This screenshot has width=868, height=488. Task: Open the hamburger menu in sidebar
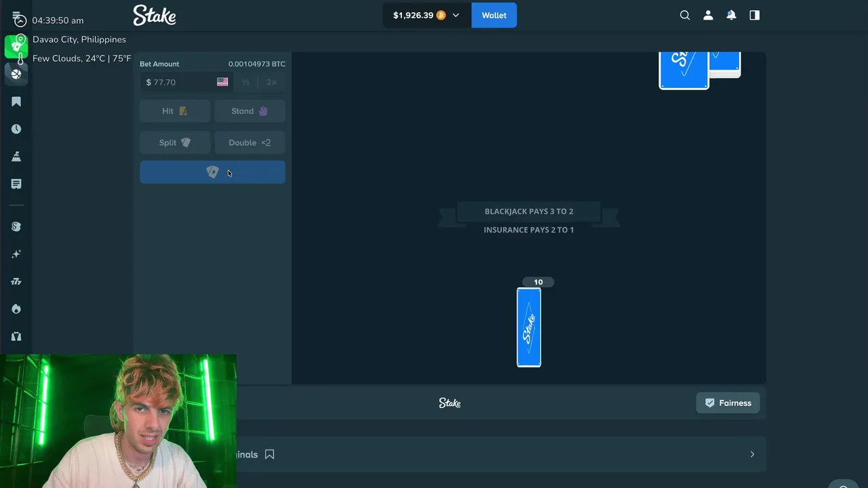tap(16, 15)
